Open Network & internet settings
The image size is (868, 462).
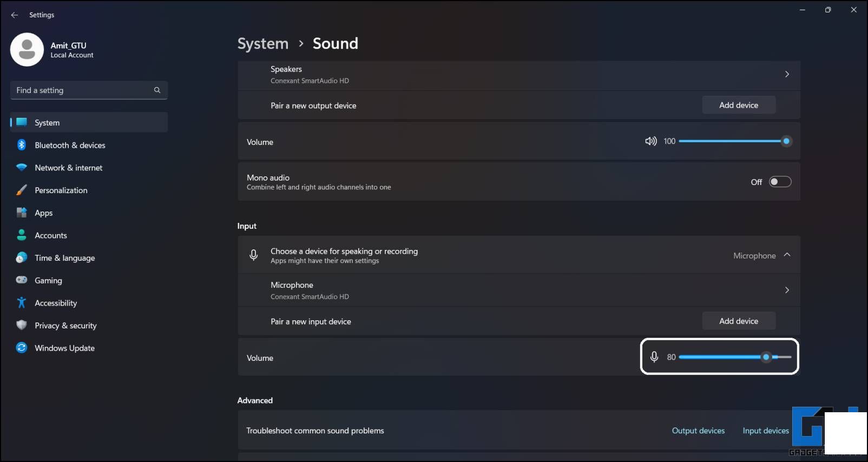click(89, 168)
